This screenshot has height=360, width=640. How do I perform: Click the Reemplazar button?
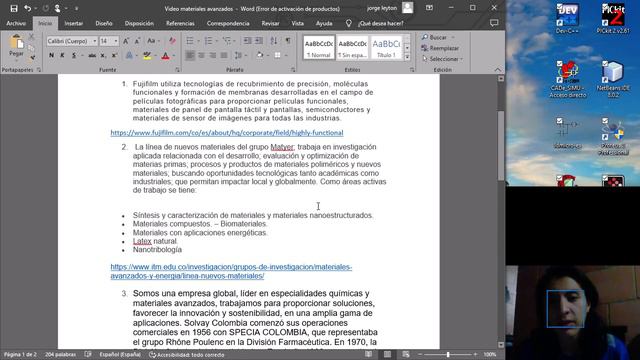click(440, 48)
